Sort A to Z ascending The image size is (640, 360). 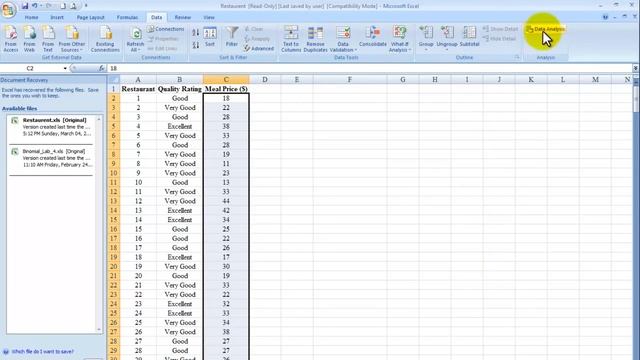coord(196,33)
